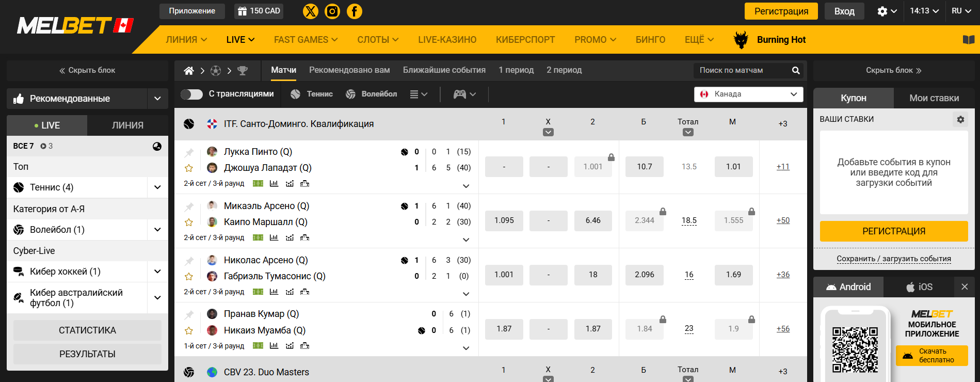980x382 pixels.
Task: Expand the Волейбол (1) sidebar category
Action: pyautogui.click(x=157, y=230)
